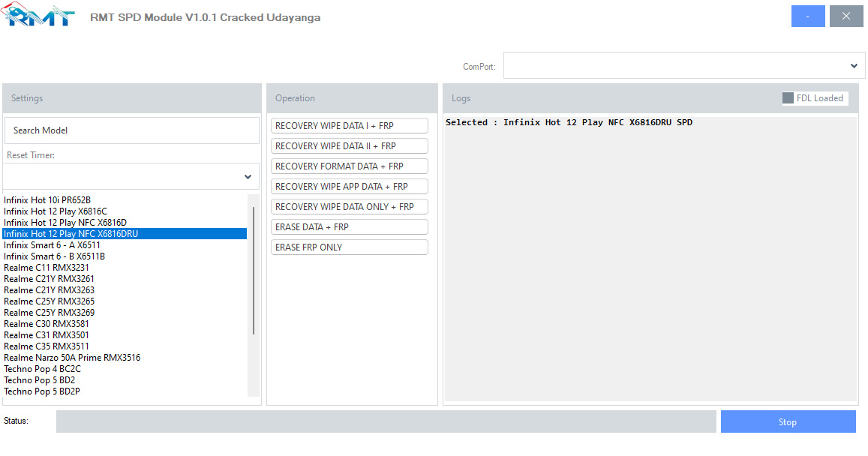
Task: Click RECOVERY WIPE DATA ONLY + FRP
Action: (350, 206)
